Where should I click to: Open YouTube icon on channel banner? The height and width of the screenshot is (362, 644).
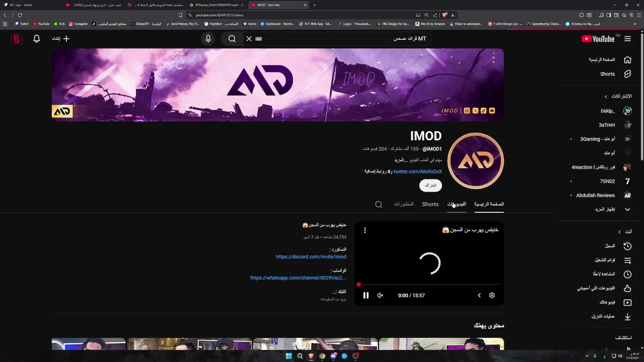coord(492,111)
